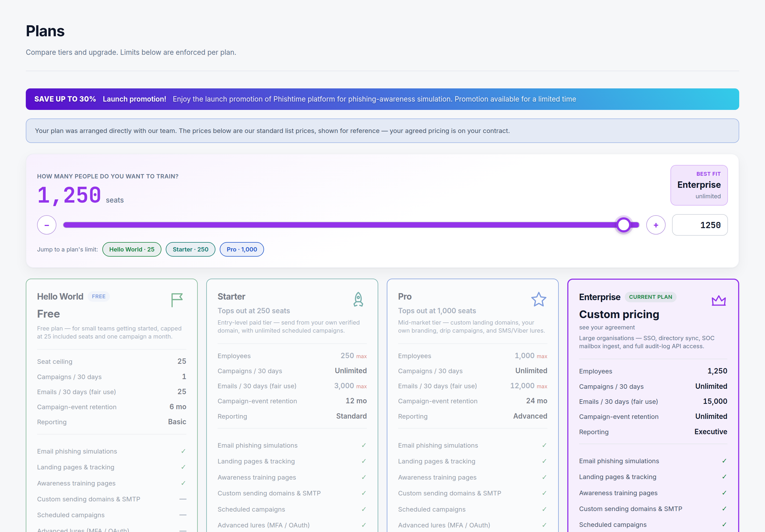The image size is (765, 532).
Task: Click the Enterprise crown icon
Action: [719, 300]
